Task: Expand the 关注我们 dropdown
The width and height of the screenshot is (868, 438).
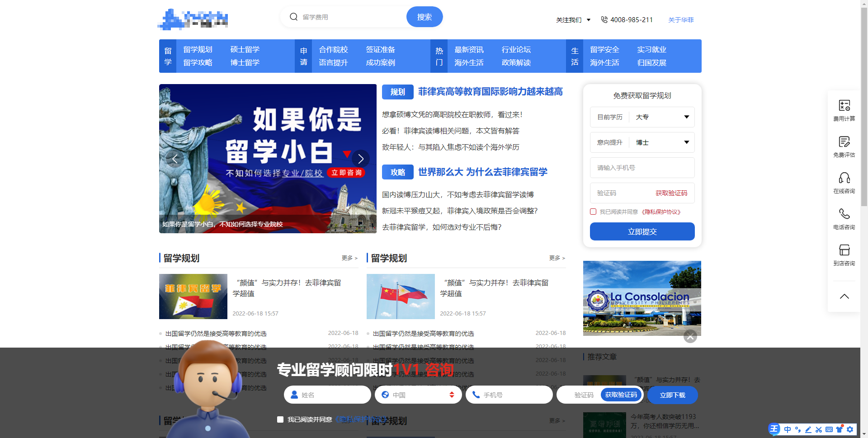Action: point(573,20)
